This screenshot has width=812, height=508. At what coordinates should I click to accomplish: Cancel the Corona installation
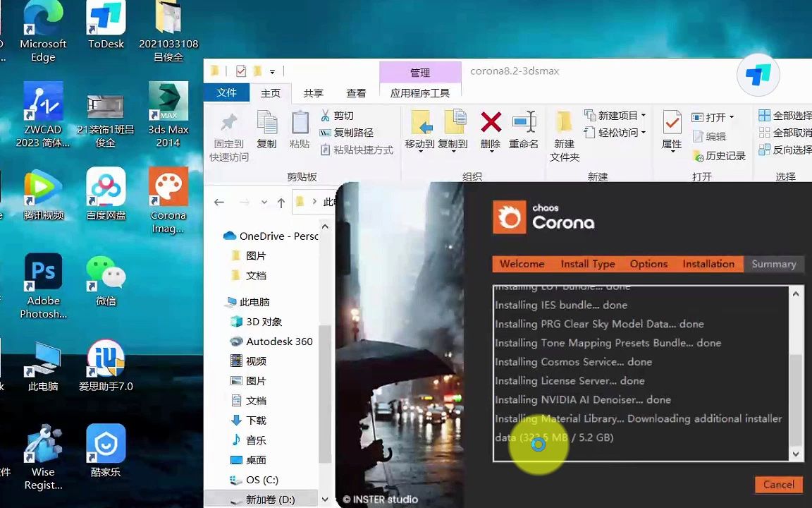pyautogui.click(x=778, y=485)
